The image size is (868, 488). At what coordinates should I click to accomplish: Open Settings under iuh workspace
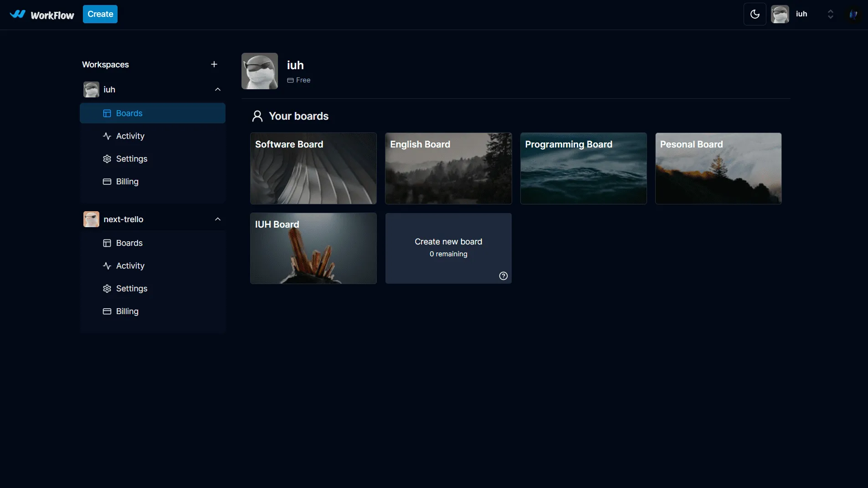coord(131,159)
